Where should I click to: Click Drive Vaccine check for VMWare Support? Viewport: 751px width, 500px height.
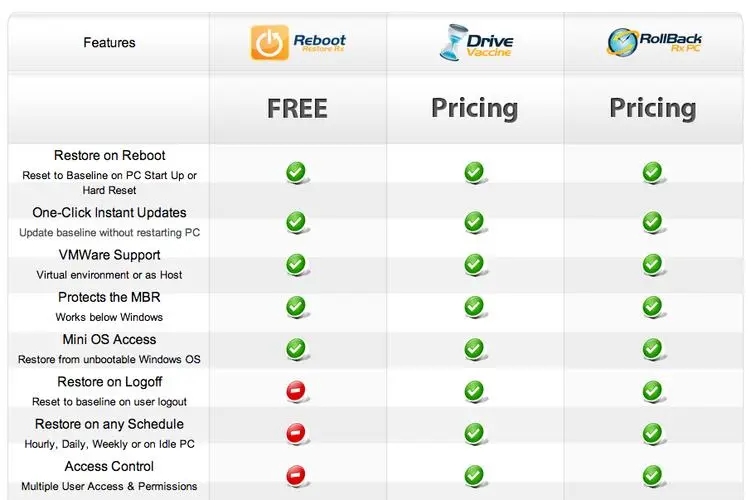pyautogui.click(x=474, y=264)
